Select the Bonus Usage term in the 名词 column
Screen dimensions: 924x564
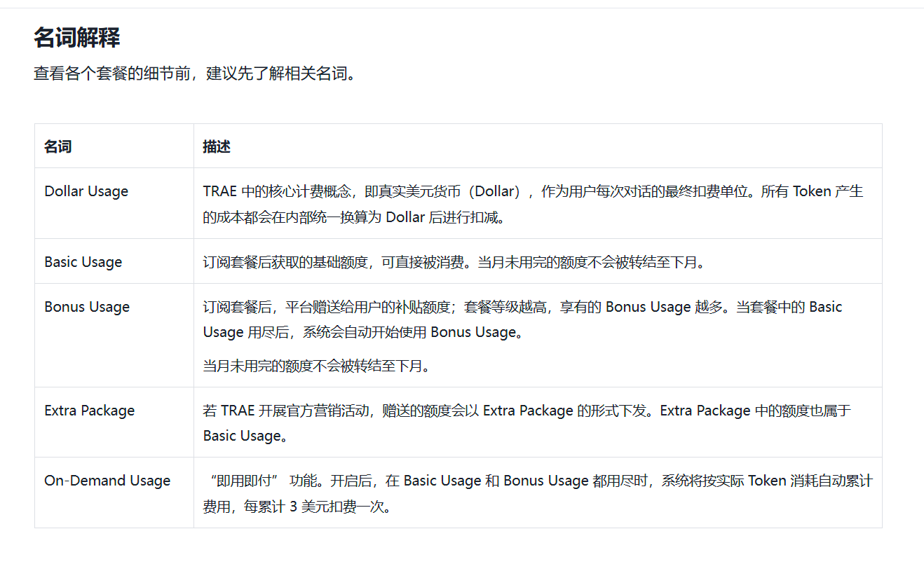click(87, 306)
